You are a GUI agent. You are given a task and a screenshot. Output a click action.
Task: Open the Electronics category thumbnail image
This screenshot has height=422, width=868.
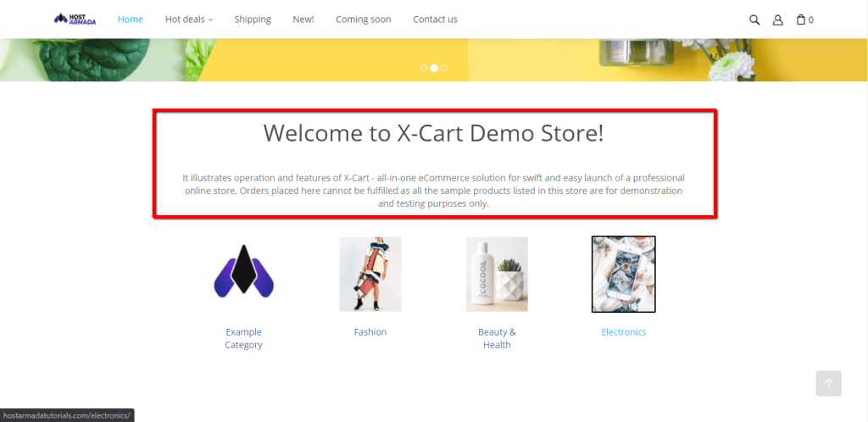(624, 275)
